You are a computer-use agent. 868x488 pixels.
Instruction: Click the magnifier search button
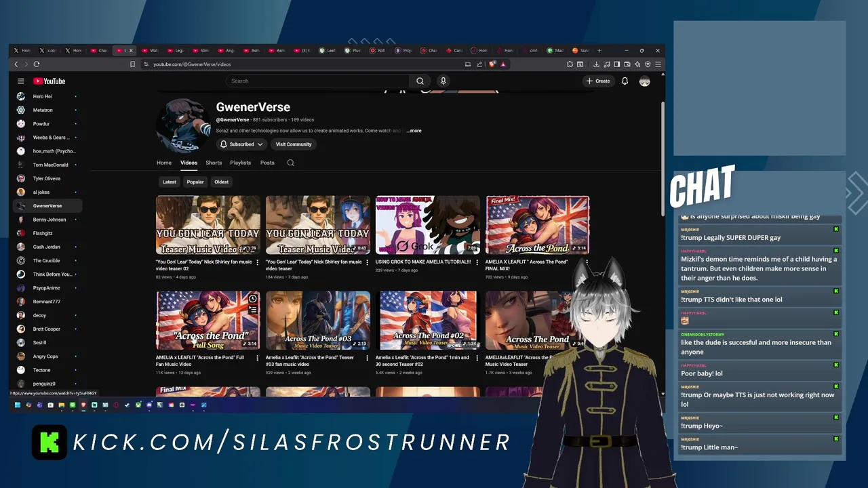click(x=420, y=81)
